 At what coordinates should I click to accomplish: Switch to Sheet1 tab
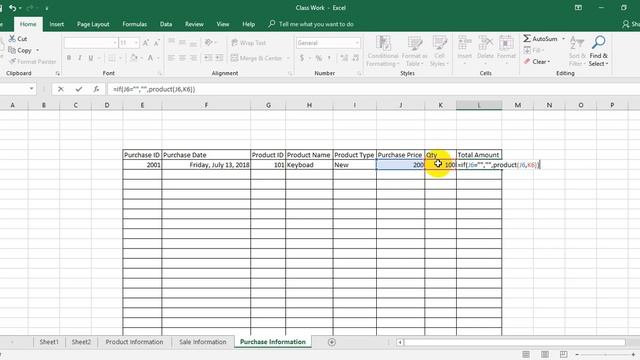[49, 342]
